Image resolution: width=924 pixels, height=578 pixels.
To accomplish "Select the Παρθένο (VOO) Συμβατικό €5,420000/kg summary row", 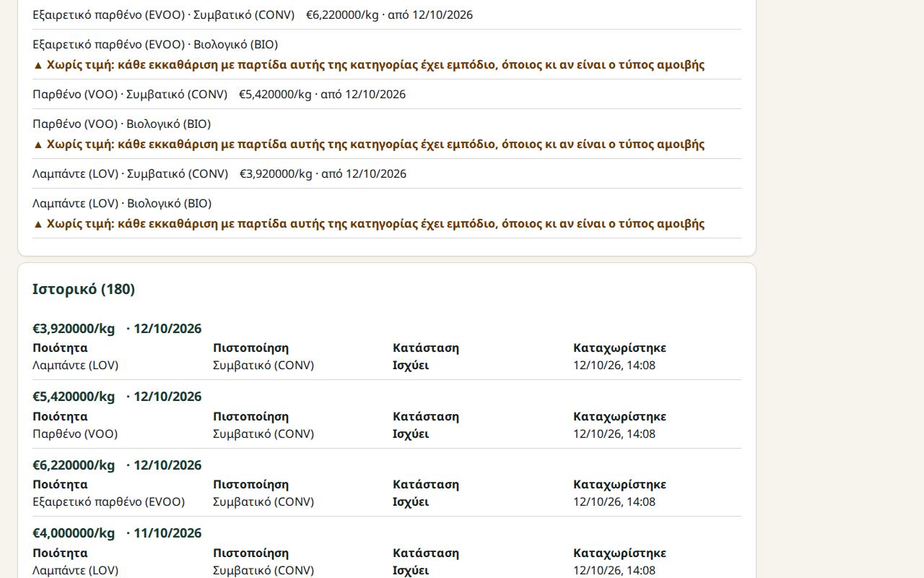I will [x=387, y=94].
